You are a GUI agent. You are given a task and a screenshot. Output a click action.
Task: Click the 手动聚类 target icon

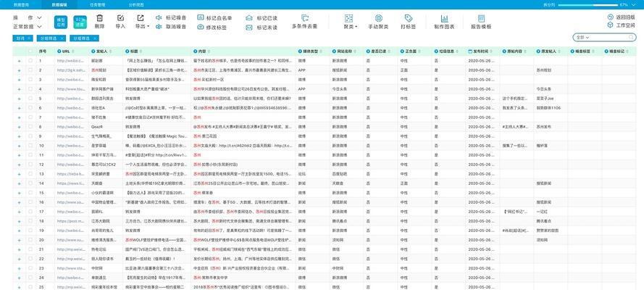379,18
